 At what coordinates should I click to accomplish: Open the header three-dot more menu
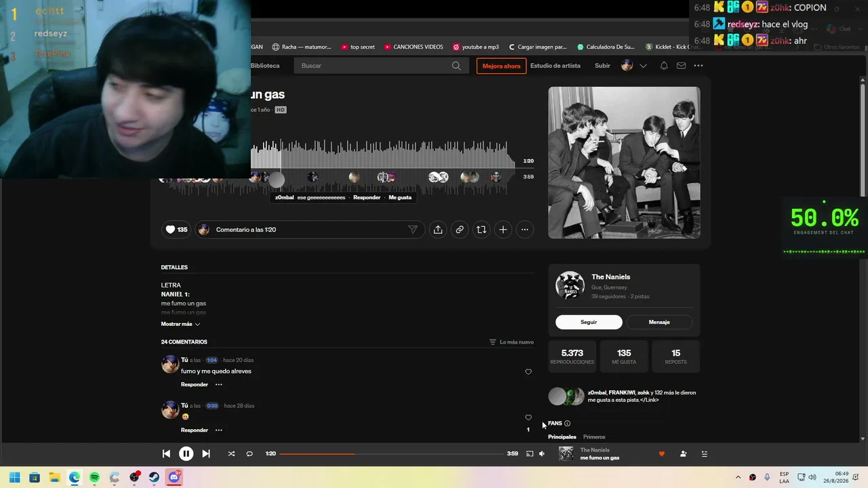point(698,66)
